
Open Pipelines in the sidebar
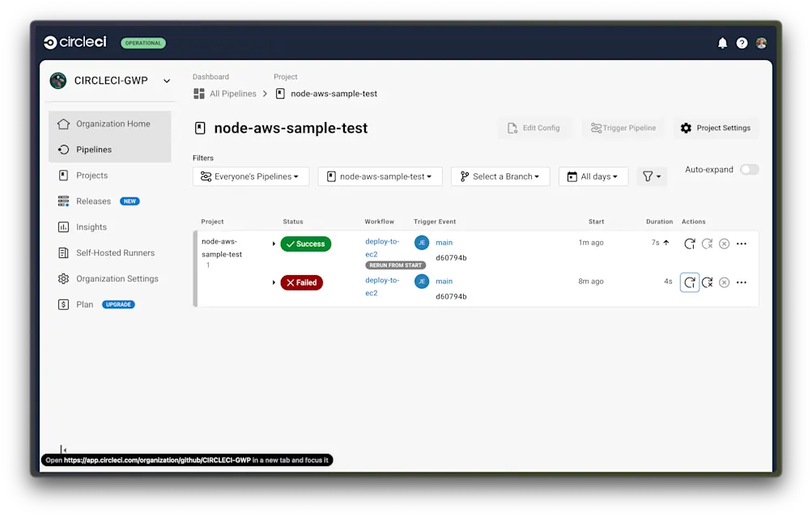click(x=110, y=150)
